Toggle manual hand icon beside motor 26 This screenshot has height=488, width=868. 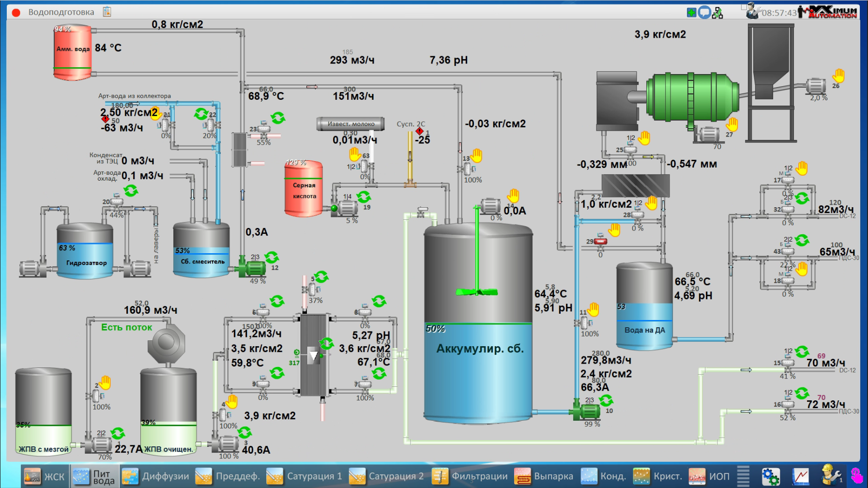(838, 76)
